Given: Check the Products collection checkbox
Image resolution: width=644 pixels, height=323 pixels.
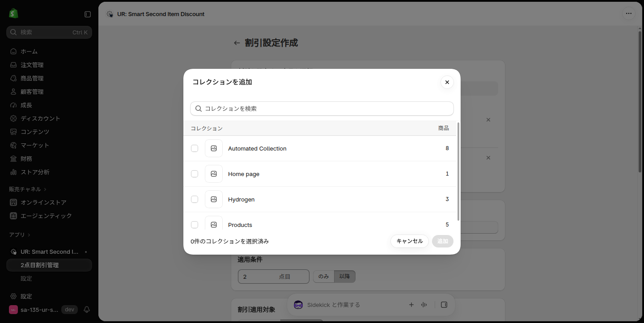Looking at the screenshot, I should (195, 225).
